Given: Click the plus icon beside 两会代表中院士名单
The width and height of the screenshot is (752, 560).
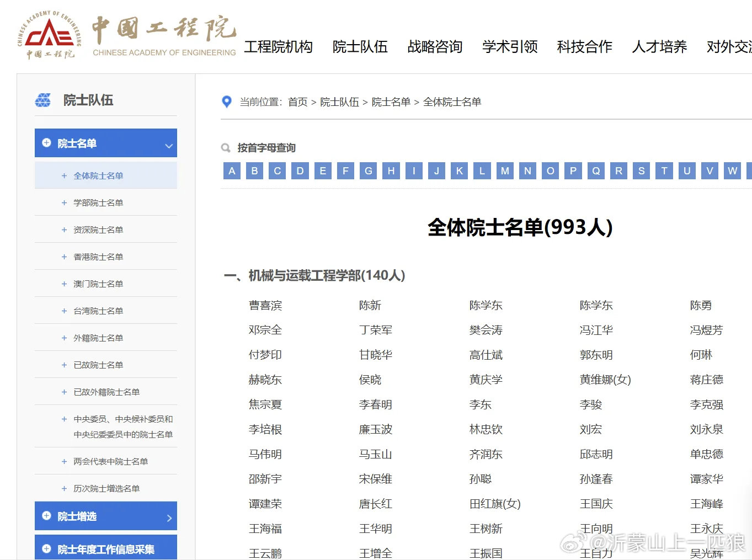Looking at the screenshot, I should pos(64,462).
